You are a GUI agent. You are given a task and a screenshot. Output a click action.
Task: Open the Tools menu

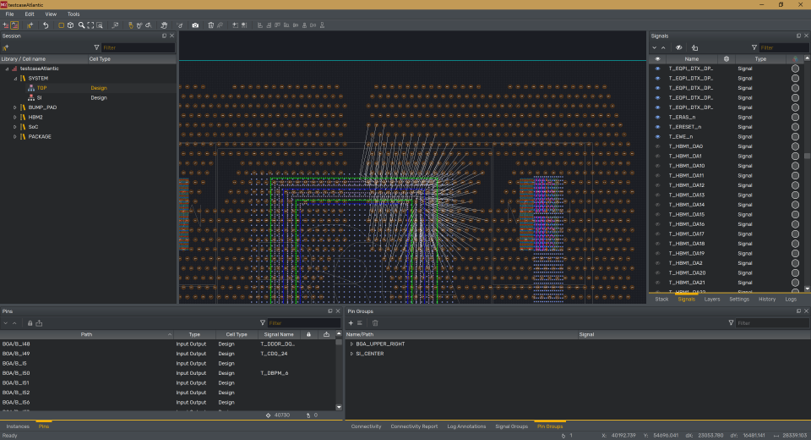[73, 14]
